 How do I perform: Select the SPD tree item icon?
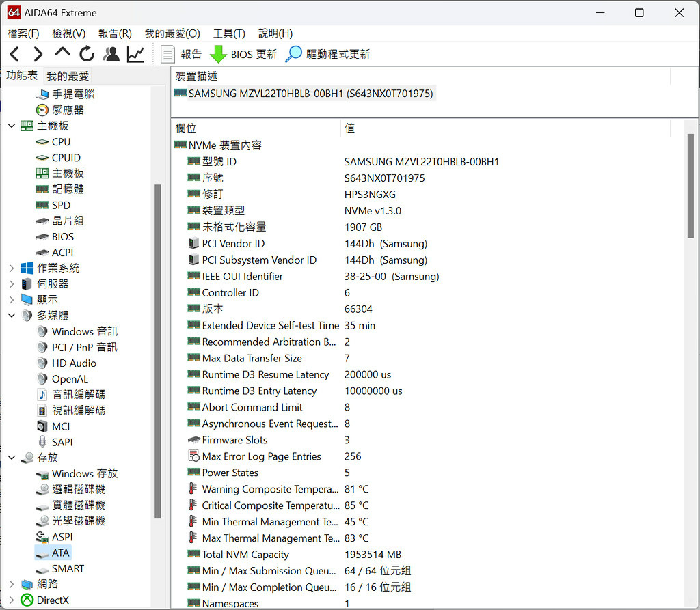click(x=42, y=205)
